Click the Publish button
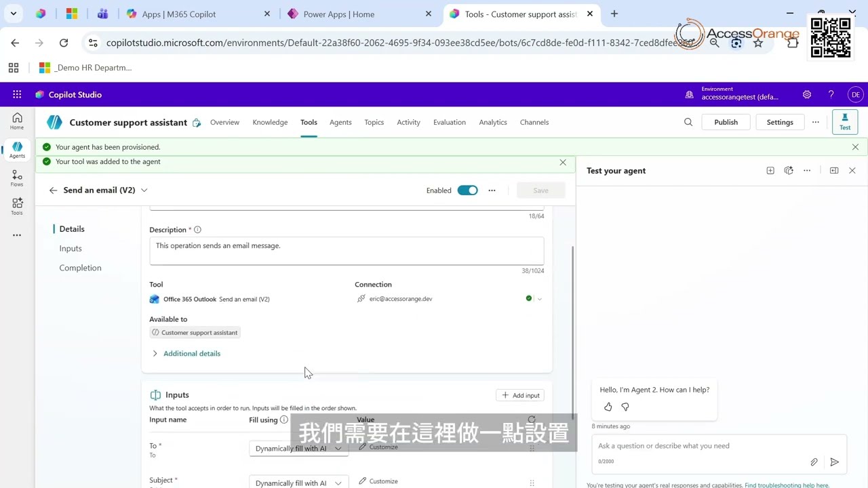This screenshot has width=868, height=488. point(726,123)
